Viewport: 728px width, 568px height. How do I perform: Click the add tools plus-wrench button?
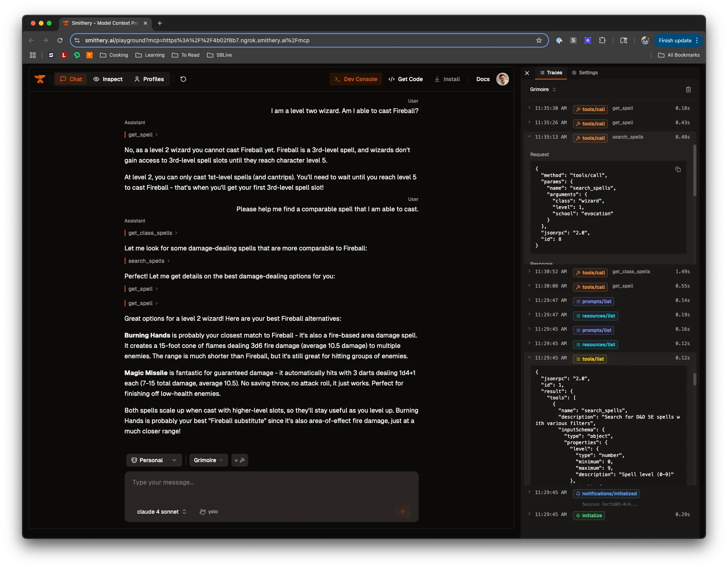(239, 460)
